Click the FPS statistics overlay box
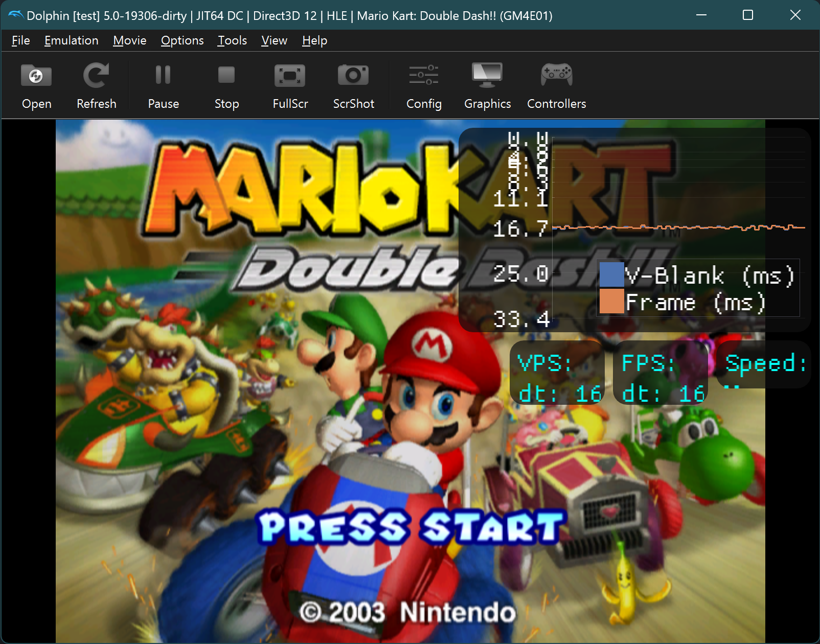 click(660, 373)
